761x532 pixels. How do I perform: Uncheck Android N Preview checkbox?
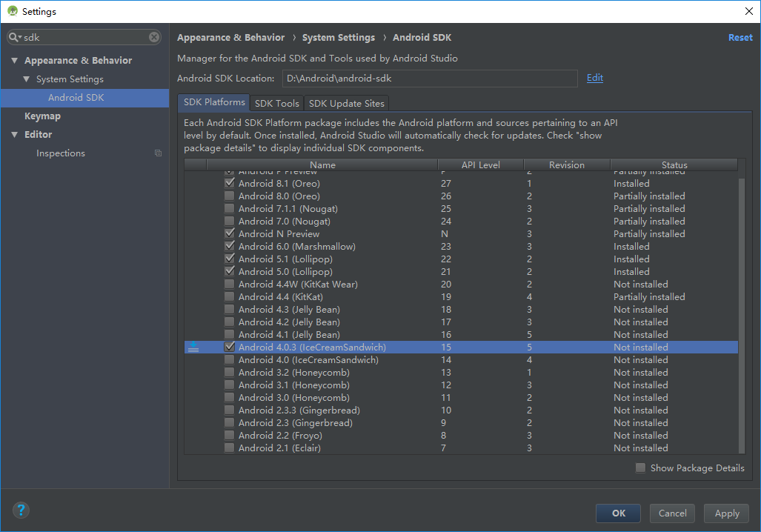click(230, 234)
